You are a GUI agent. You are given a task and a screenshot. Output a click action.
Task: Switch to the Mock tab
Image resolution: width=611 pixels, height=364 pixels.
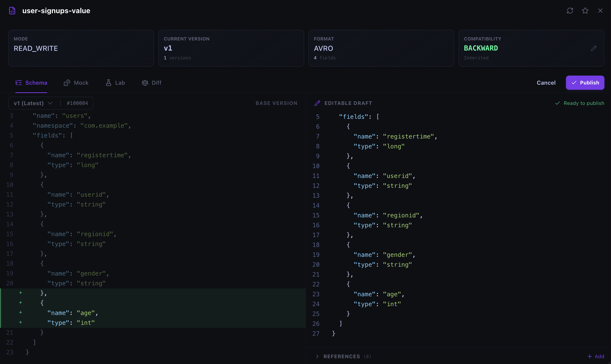click(76, 83)
